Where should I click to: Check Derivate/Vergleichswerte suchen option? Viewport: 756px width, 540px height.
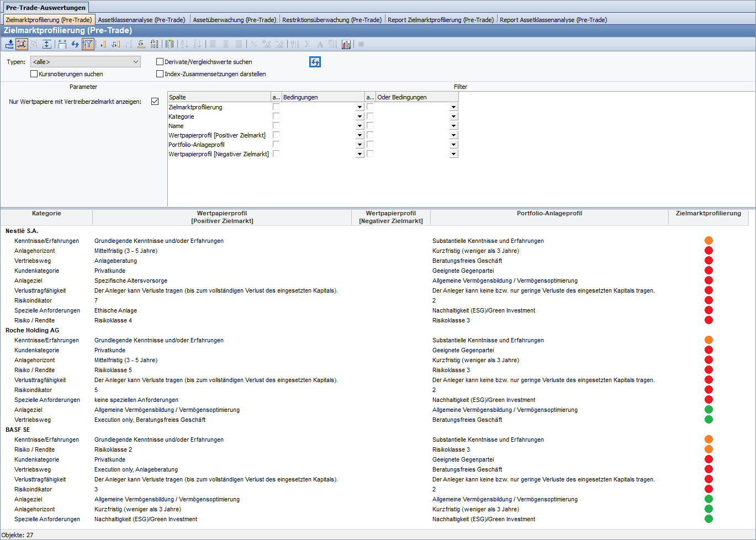pos(160,62)
